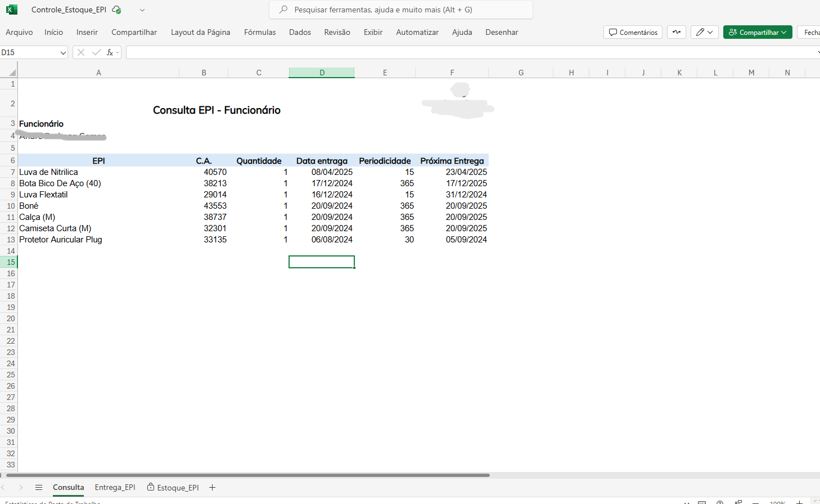Click the 'Data entrega' header cell
The height and width of the screenshot is (504, 820).
[322, 161]
